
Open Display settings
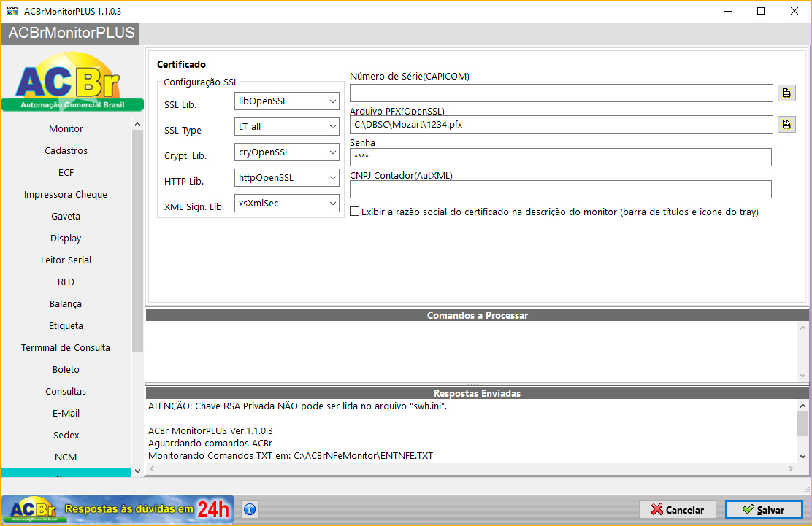[66, 239]
